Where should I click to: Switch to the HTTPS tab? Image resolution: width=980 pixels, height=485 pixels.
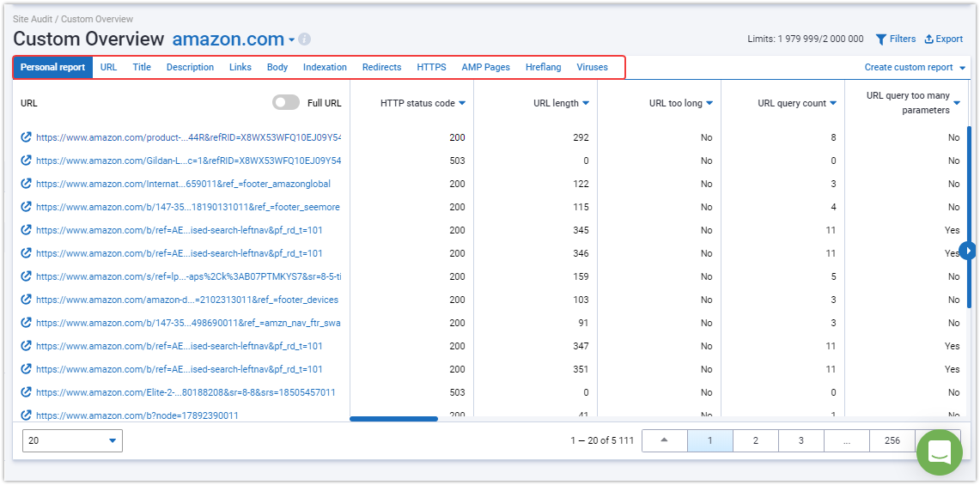[x=432, y=68]
